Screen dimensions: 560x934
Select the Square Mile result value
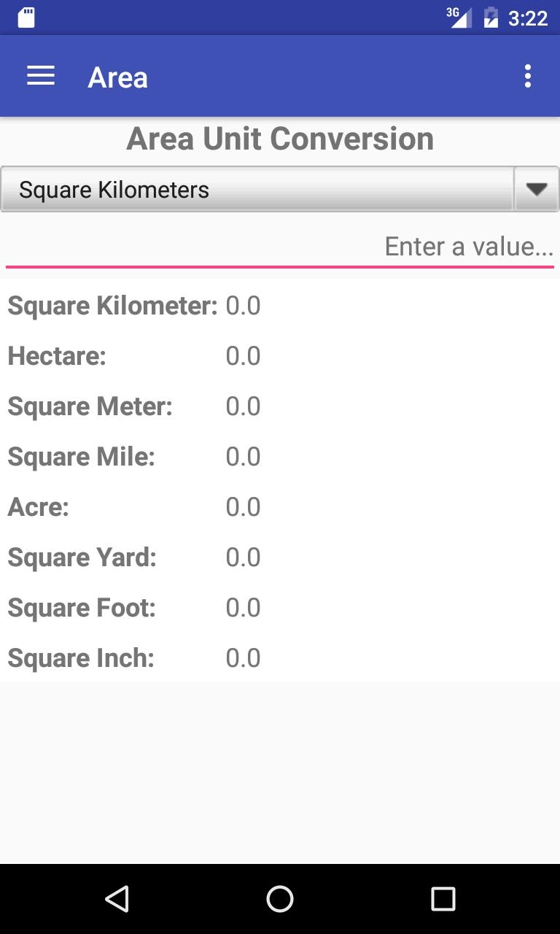pos(243,457)
